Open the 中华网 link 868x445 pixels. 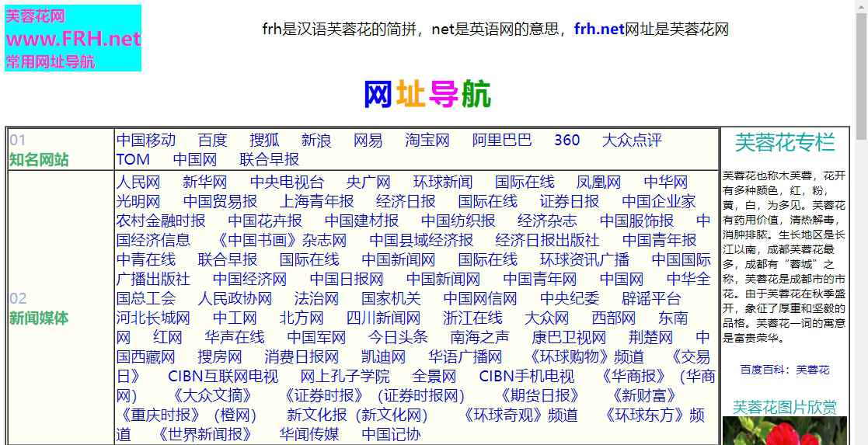pos(666,182)
